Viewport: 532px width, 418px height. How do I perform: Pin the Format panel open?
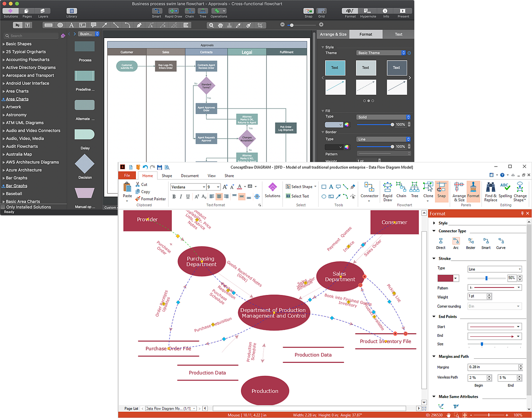tap(522, 213)
